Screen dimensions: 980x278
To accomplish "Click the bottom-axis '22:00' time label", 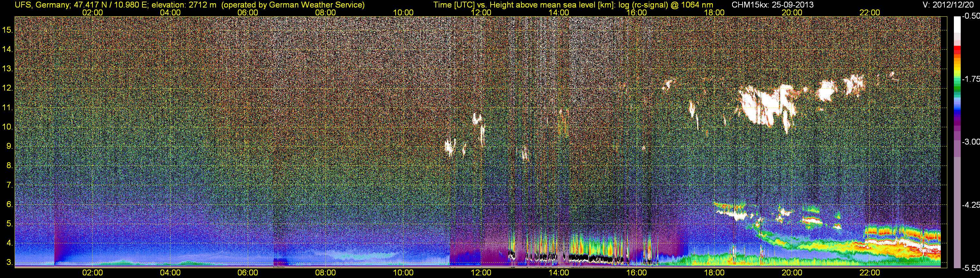I will point(870,273).
